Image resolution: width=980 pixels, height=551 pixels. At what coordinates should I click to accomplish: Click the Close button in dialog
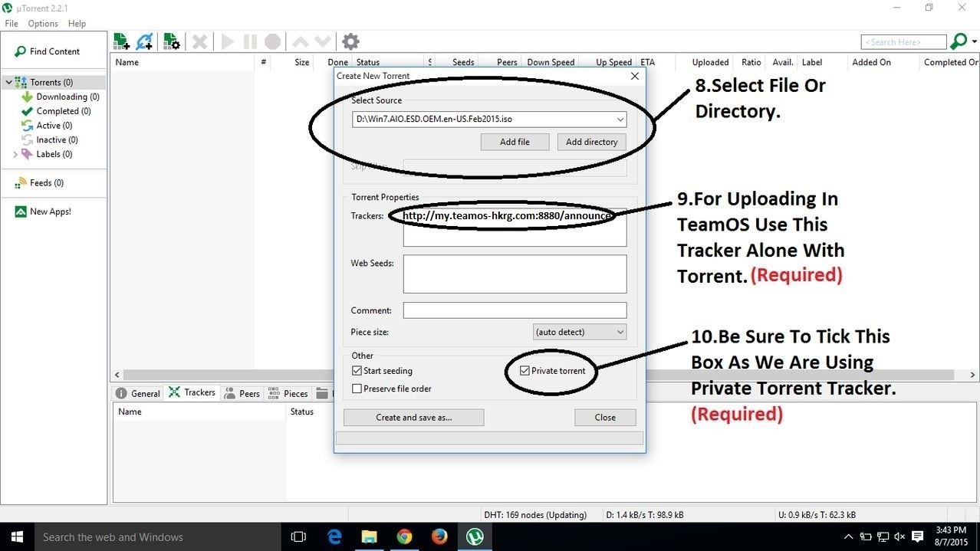[x=605, y=418]
